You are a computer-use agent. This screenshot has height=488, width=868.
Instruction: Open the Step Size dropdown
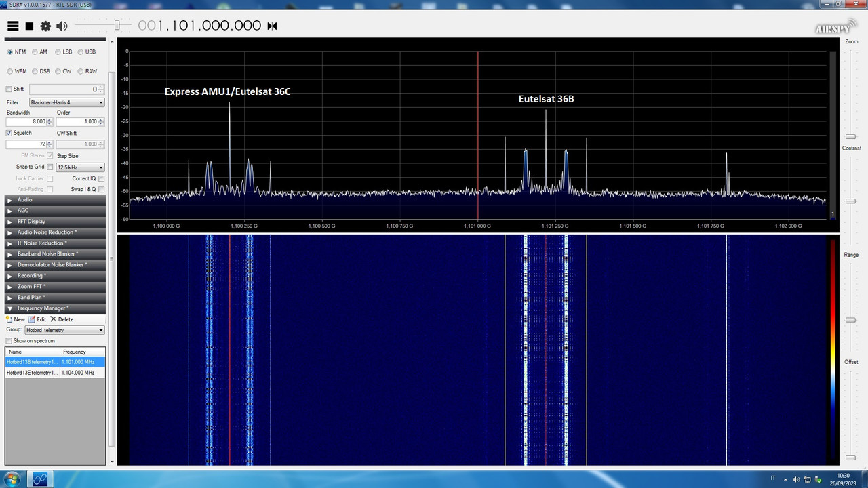(81, 167)
